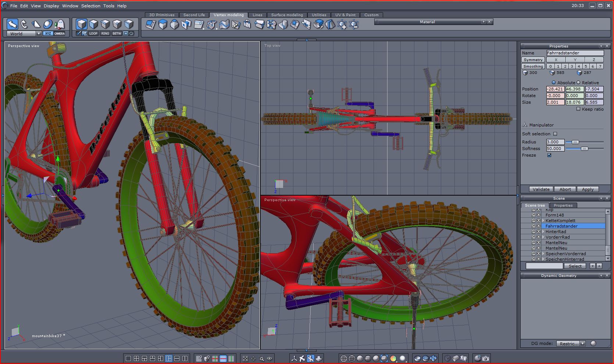Click the Name input field
This screenshot has width=614, height=364.
point(575,53)
